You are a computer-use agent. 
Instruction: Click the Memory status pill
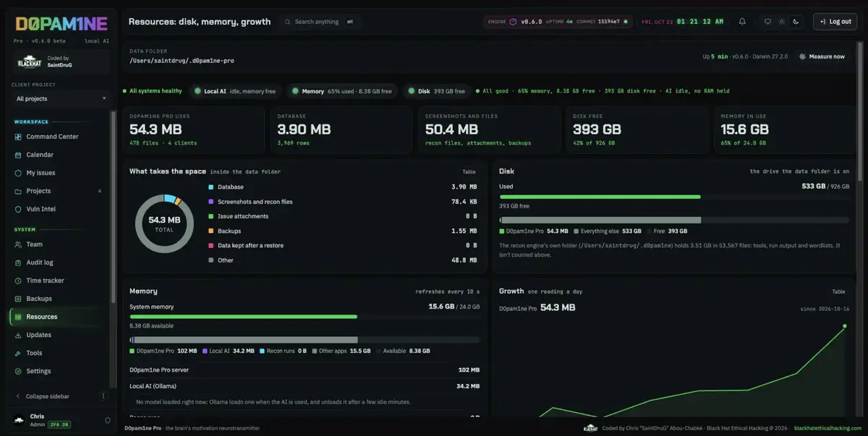click(342, 91)
